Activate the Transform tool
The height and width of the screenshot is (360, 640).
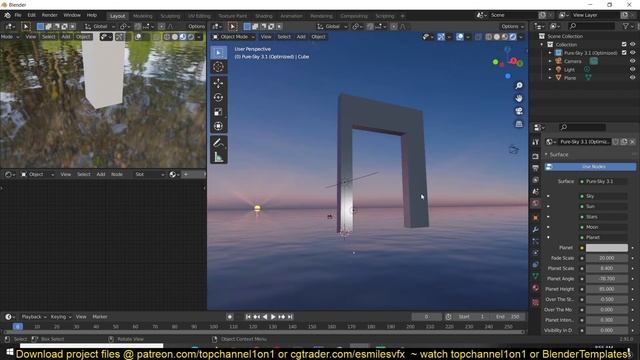tap(218, 126)
